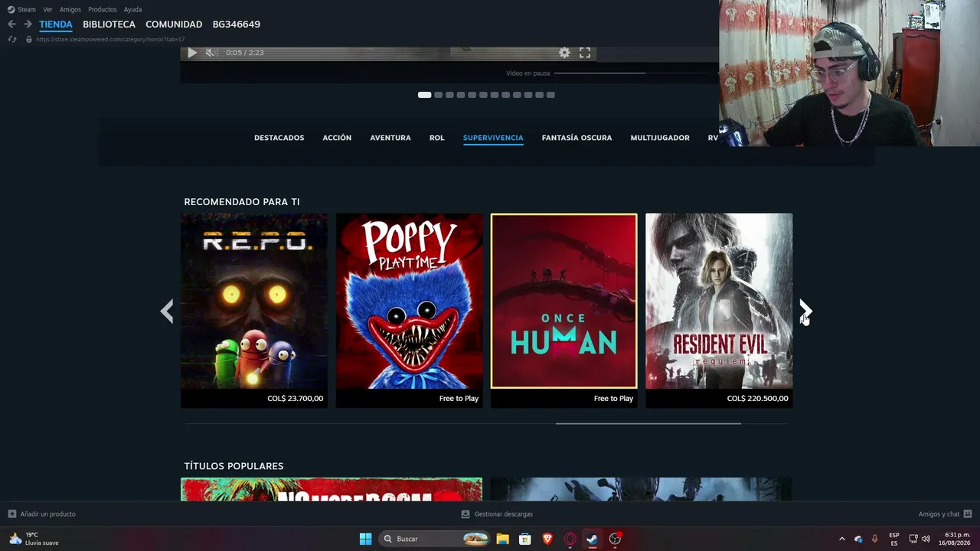The height and width of the screenshot is (551, 980).
Task: Select the AVENTURA category tab
Action: [x=390, y=138]
